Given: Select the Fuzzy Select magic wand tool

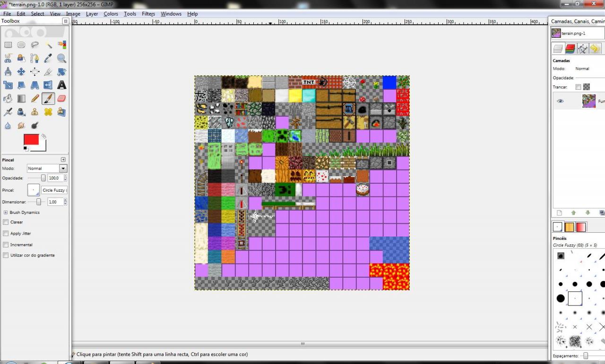Looking at the screenshot, I should (49, 45).
